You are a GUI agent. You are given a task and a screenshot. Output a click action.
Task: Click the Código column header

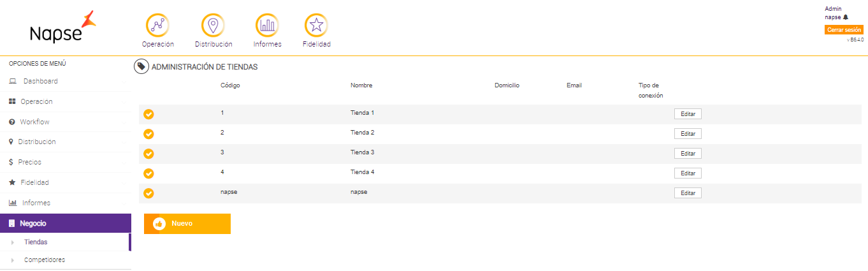tap(230, 85)
